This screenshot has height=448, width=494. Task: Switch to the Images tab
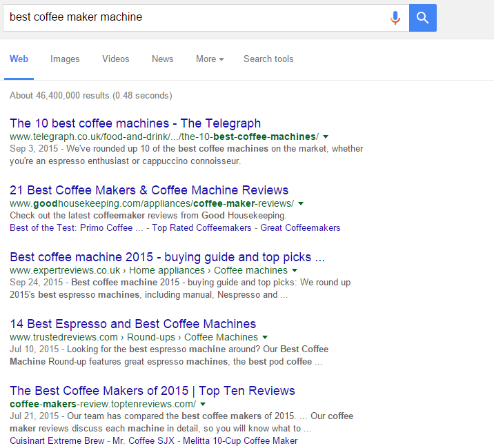click(65, 59)
